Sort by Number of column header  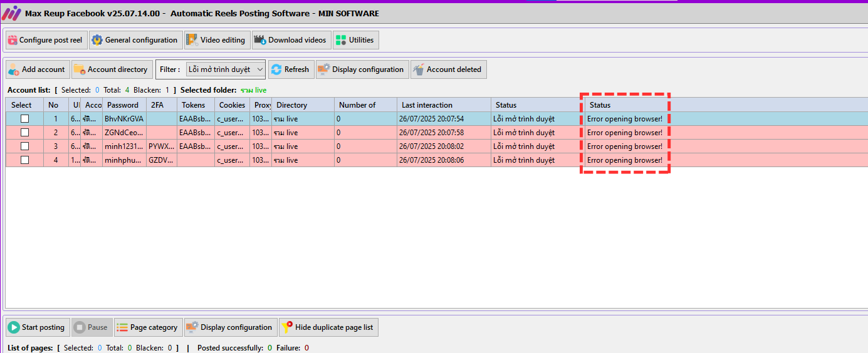click(365, 105)
